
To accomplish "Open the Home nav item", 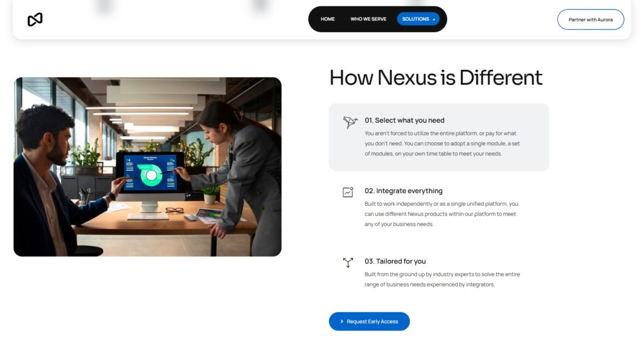I will click(328, 19).
